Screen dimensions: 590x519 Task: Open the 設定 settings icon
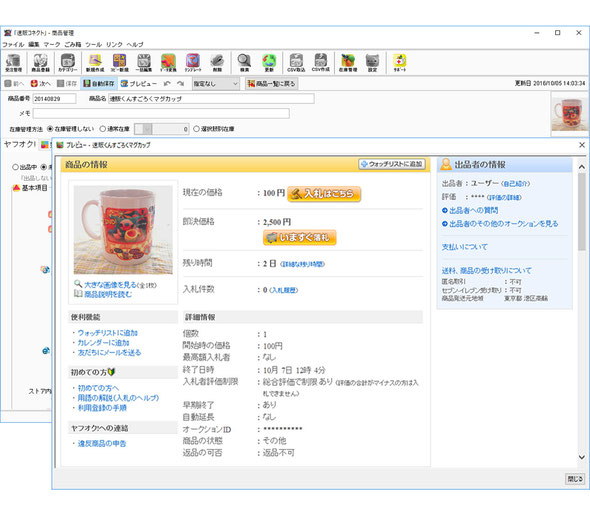[372, 63]
